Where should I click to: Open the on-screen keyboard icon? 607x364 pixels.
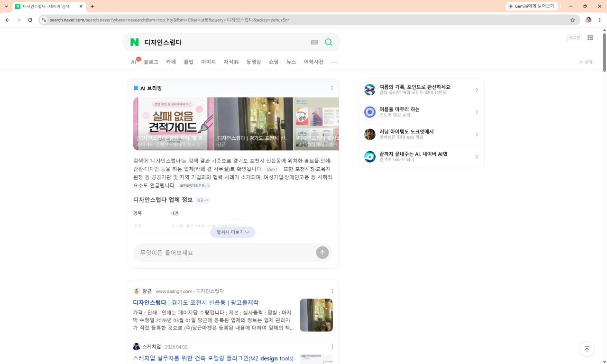(x=314, y=42)
